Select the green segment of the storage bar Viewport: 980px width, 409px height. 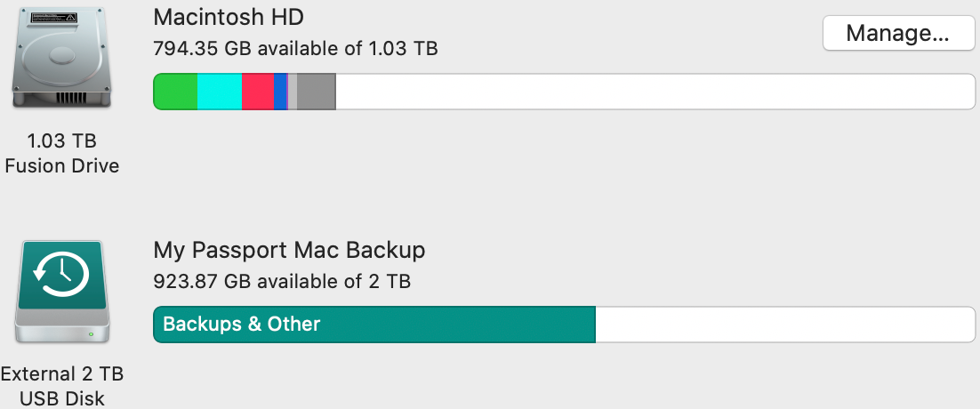click(x=175, y=92)
